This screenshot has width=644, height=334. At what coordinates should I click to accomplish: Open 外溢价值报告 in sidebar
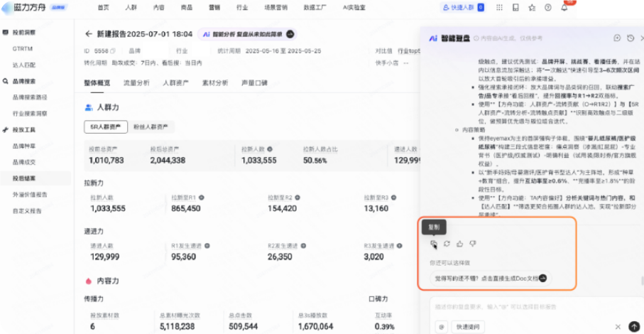(x=30, y=195)
